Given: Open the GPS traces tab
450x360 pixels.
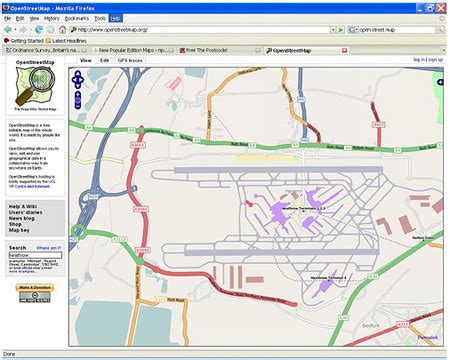Looking at the screenshot, I should point(130,60).
